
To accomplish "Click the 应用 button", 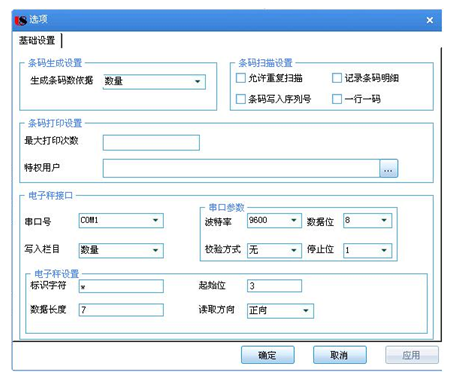I will pyautogui.click(x=412, y=355).
